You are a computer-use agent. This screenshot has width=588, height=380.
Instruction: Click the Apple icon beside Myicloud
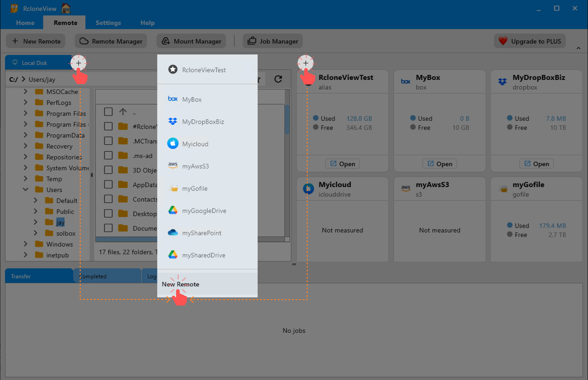tap(173, 143)
